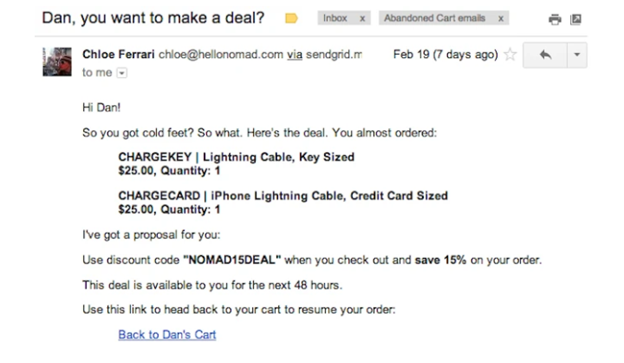The image size is (624, 363).
Task: Click the "via" underlined link
Action: click(294, 55)
